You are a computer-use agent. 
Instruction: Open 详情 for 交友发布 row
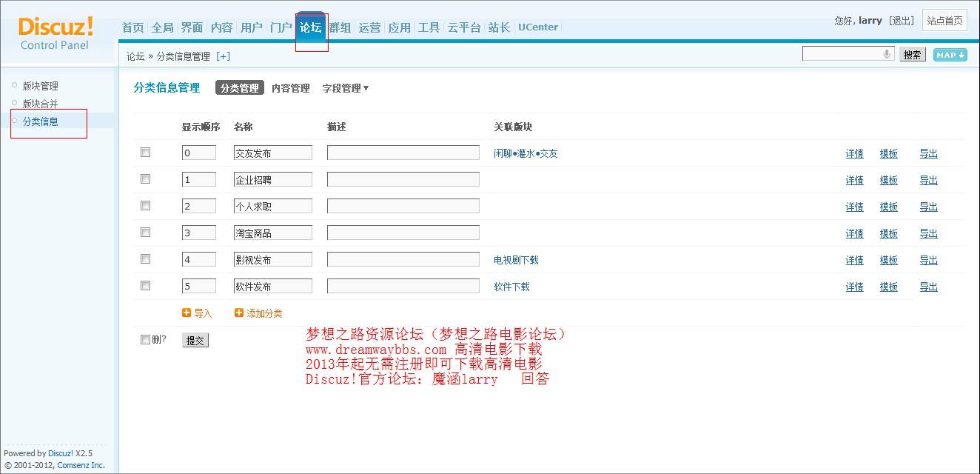[x=855, y=154]
